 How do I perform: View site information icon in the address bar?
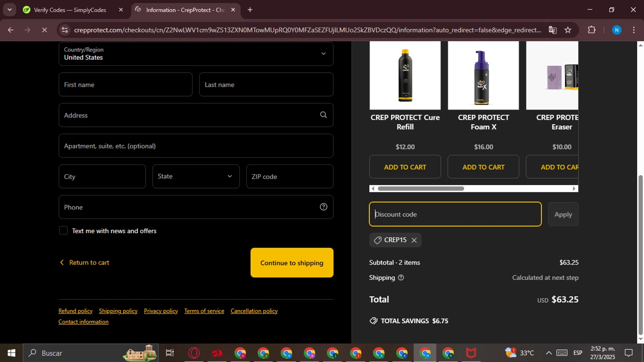pos(65,30)
